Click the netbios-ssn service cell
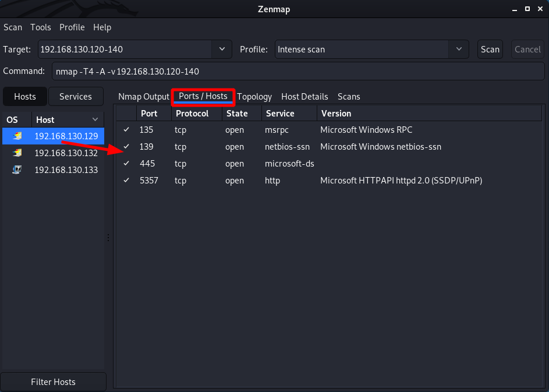 pos(287,146)
